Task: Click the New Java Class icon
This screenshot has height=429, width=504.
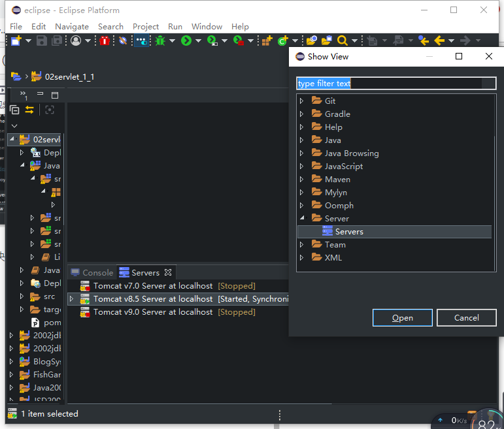Action: pos(282,40)
